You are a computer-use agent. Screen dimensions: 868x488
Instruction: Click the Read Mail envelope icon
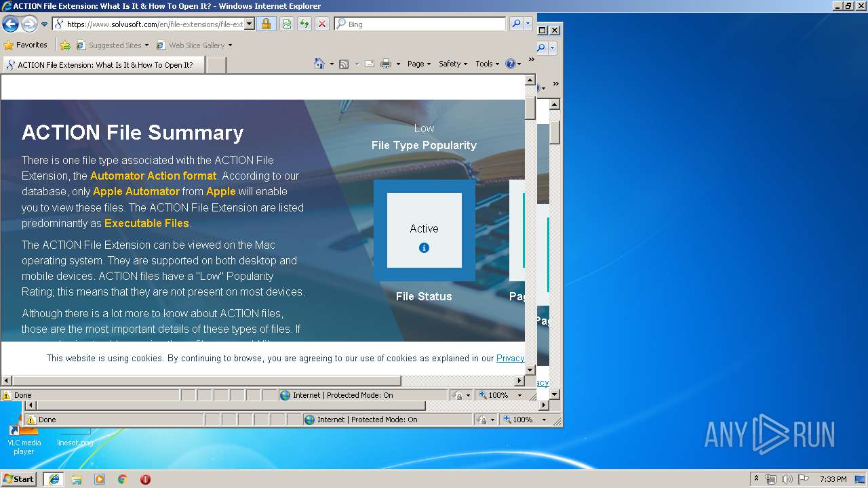370,64
